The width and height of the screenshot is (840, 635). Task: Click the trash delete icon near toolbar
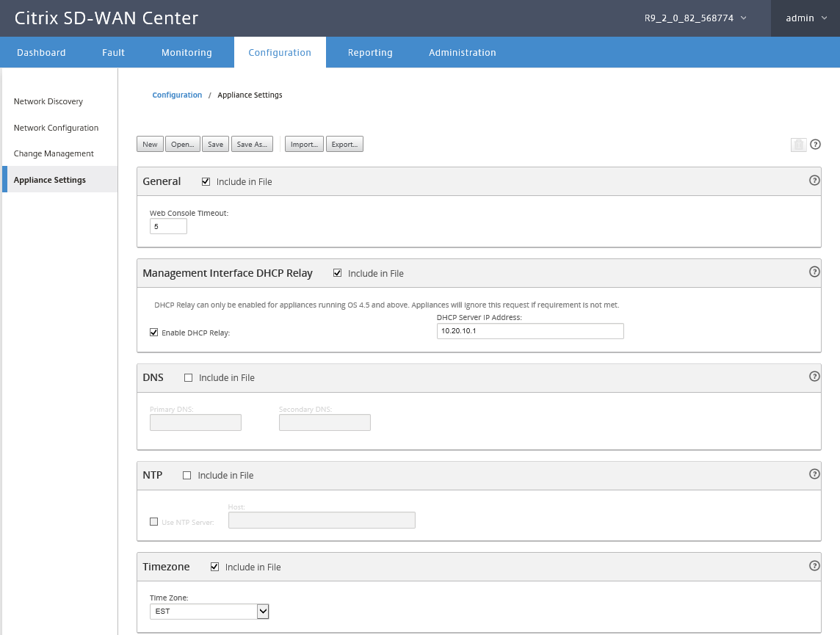coord(798,145)
